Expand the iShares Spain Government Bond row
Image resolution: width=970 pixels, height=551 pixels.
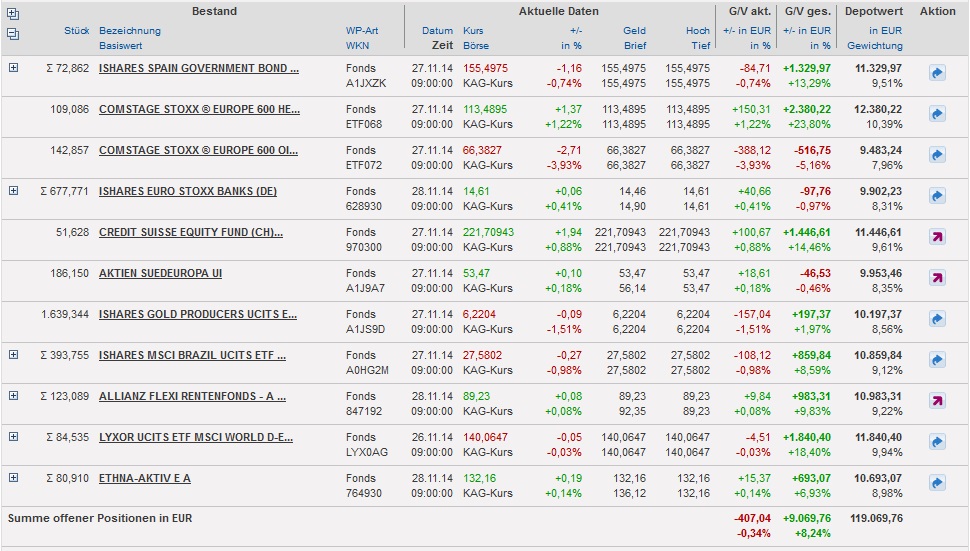point(14,67)
